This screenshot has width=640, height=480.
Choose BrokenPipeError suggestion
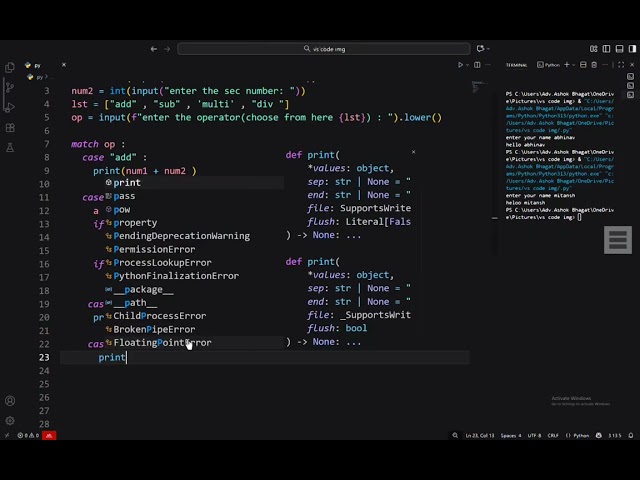point(194,329)
